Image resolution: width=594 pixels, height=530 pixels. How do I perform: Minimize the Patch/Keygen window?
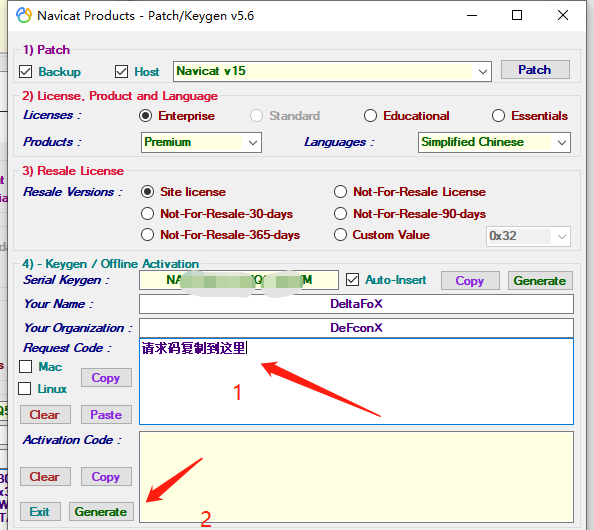[472, 16]
